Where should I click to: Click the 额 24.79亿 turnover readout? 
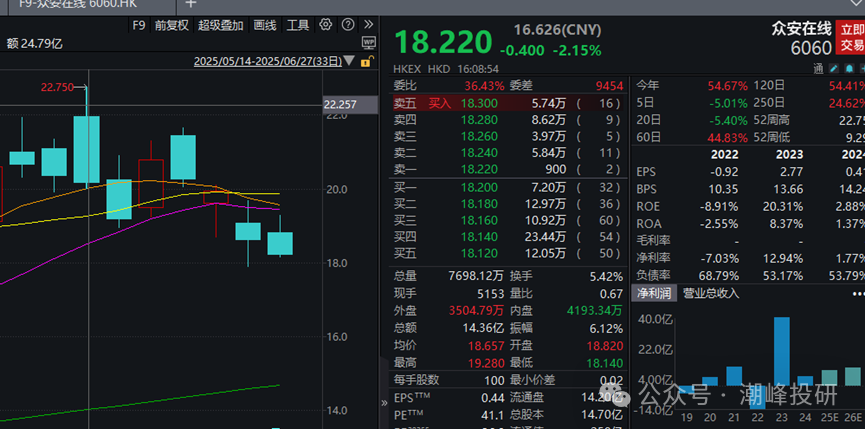point(34,44)
